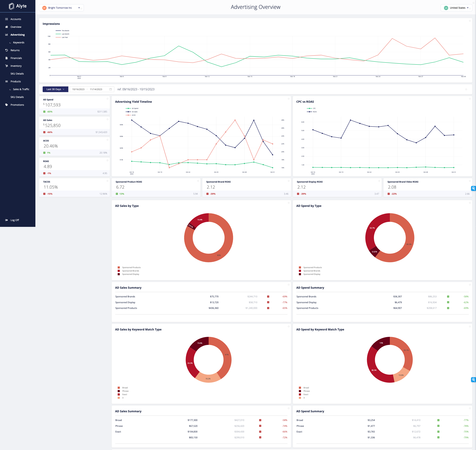Click the Inventory cart icon

[x=7, y=66]
